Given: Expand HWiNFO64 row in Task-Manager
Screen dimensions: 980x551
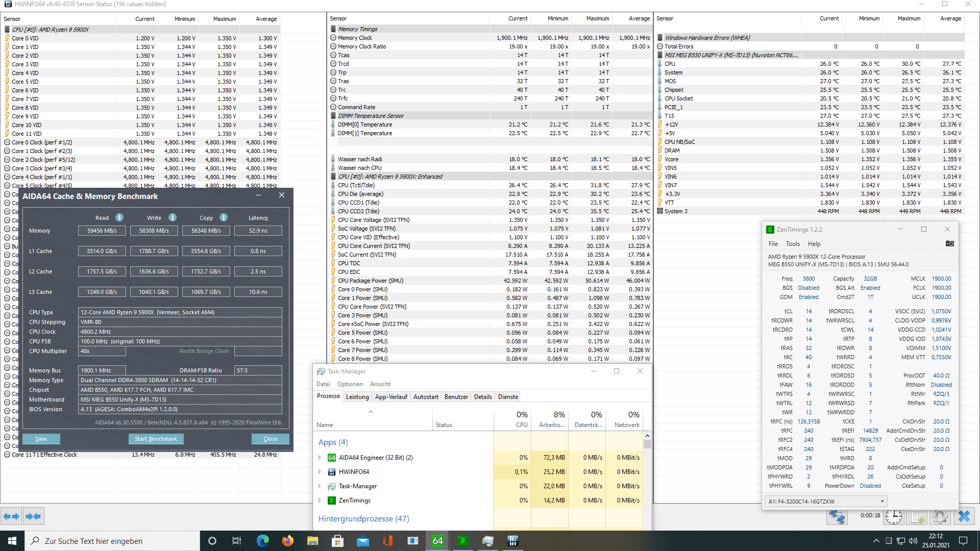Looking at the screenshot, I should click(x=320, y=472).
